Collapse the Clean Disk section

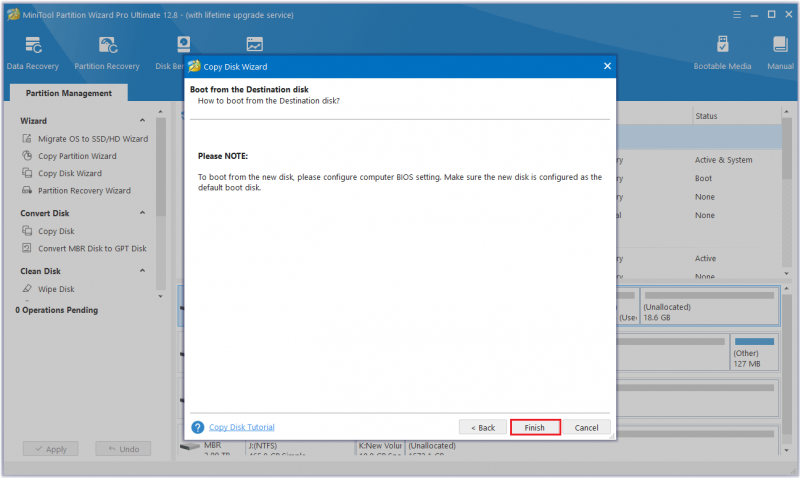(142, 270)
